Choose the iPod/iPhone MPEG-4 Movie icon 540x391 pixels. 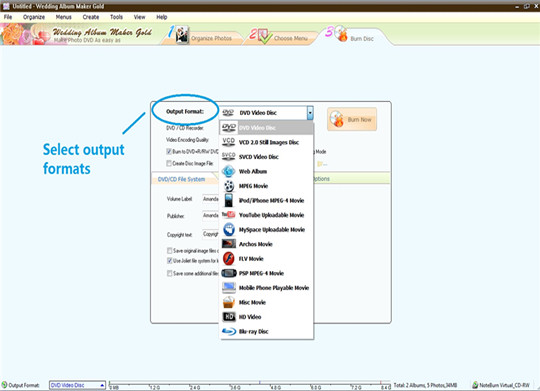(x=229, y=200)
